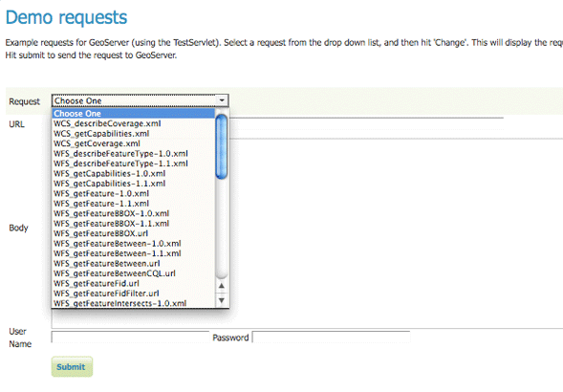Click the list scroll up arrow

pos(222,286)
